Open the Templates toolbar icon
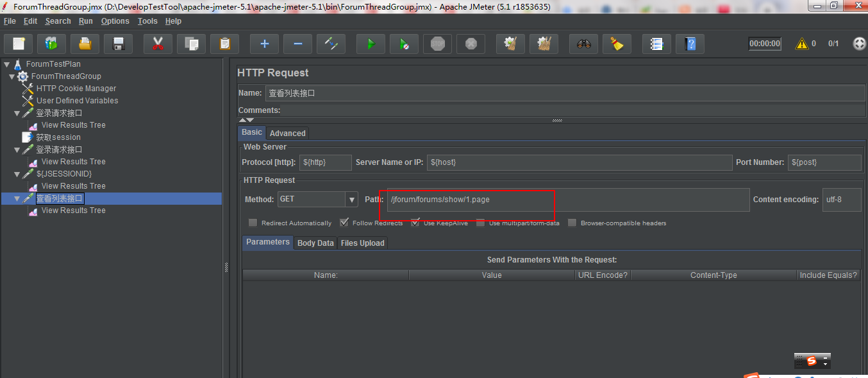Image resolution: width=868 pixels, height=378 pixels. [x=51, y=44]
